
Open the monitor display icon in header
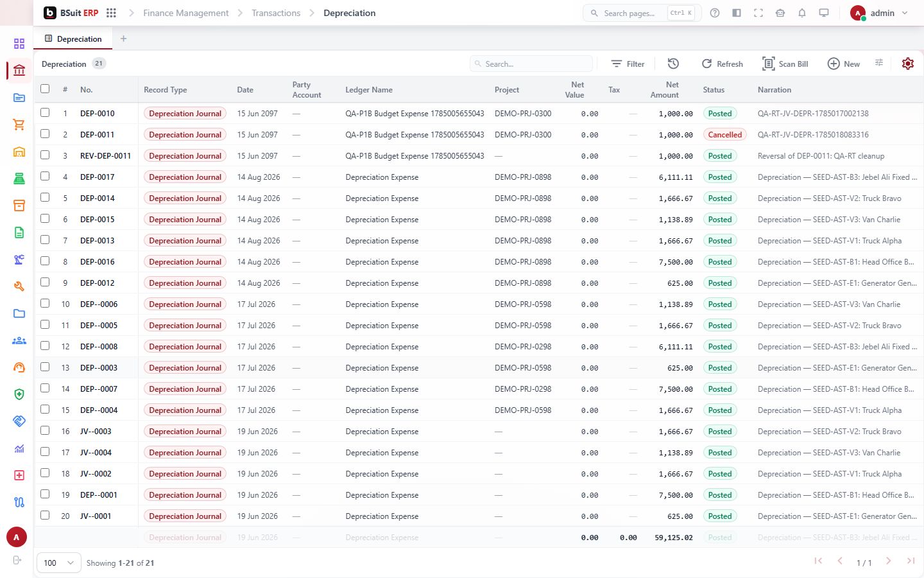[824, 13]
